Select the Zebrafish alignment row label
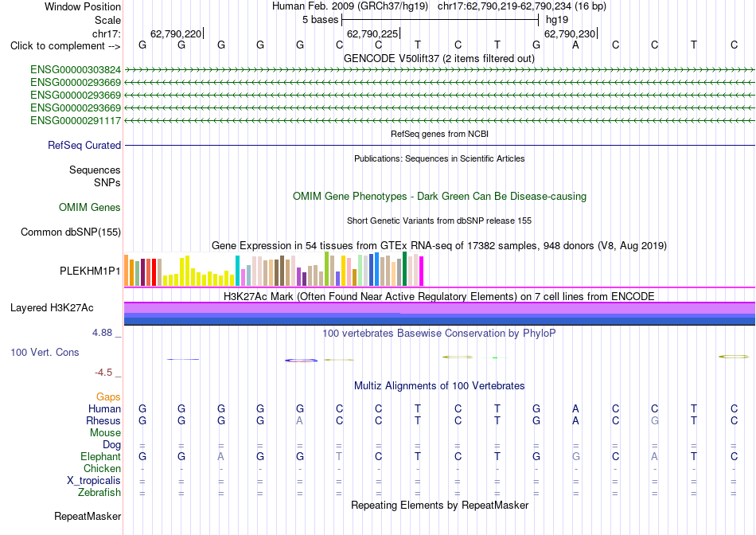The height and width of the screenshot is (535, 756). tap(99, 493)
